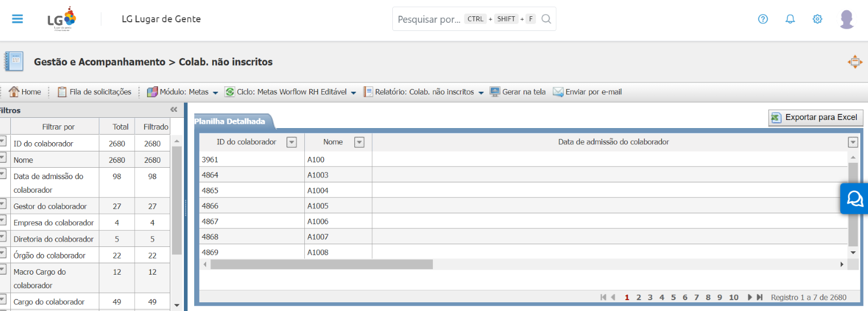The height and width of the screenshot is (311, 868).
Task: Collapse the Filtros panel with double chevron
Action: click(174, 110)
